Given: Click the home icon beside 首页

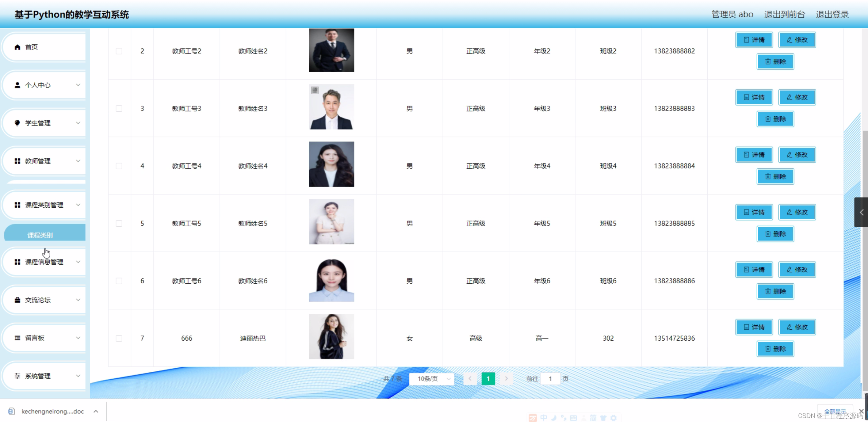Looking at the screenshot, I should [17, 47].
